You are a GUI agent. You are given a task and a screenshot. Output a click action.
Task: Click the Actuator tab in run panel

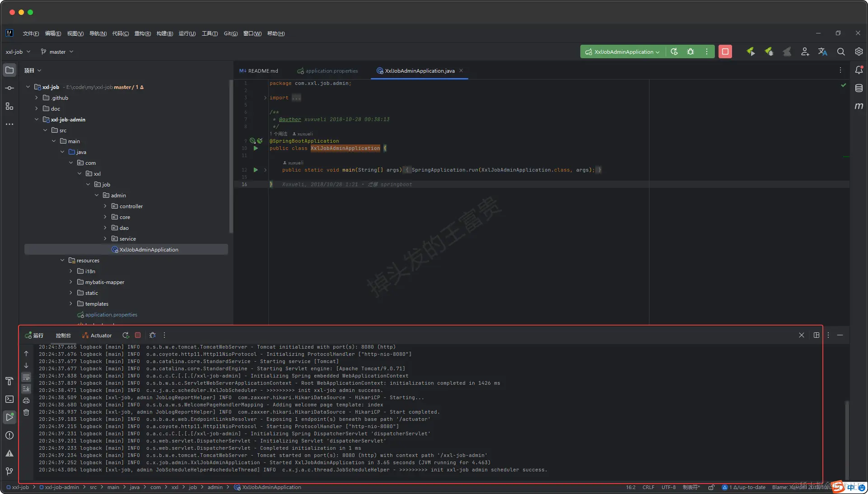click(97, 335)
